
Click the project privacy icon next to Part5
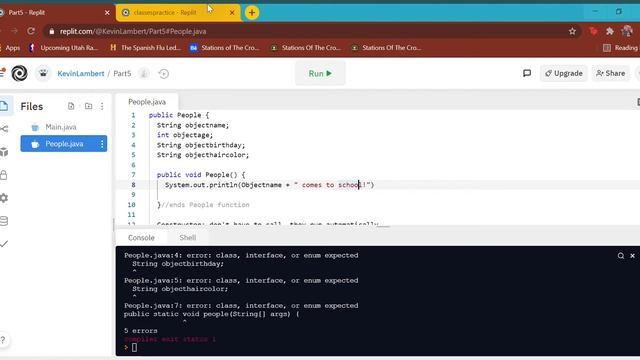(143, 73)
